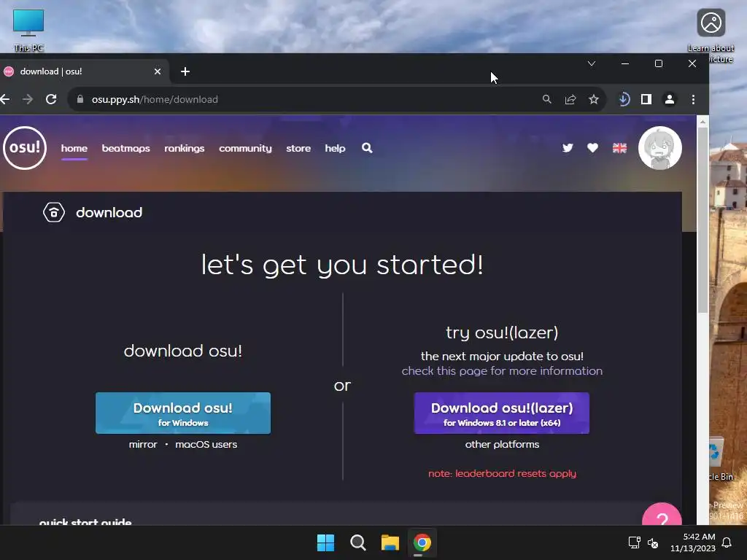747x560 pixels.
Task: Open check this page for more information link
Action: point(502,371)
